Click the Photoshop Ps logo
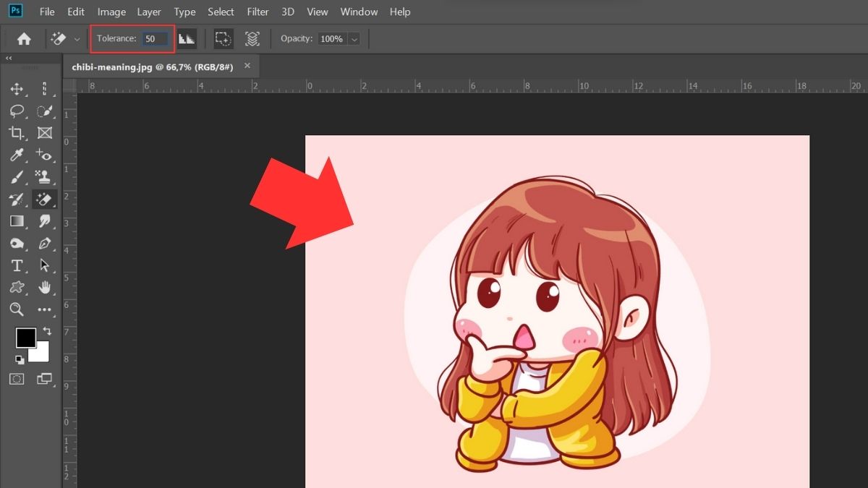Image resolution: width=868 pixels, height=488 pixels. pos(16,11)
